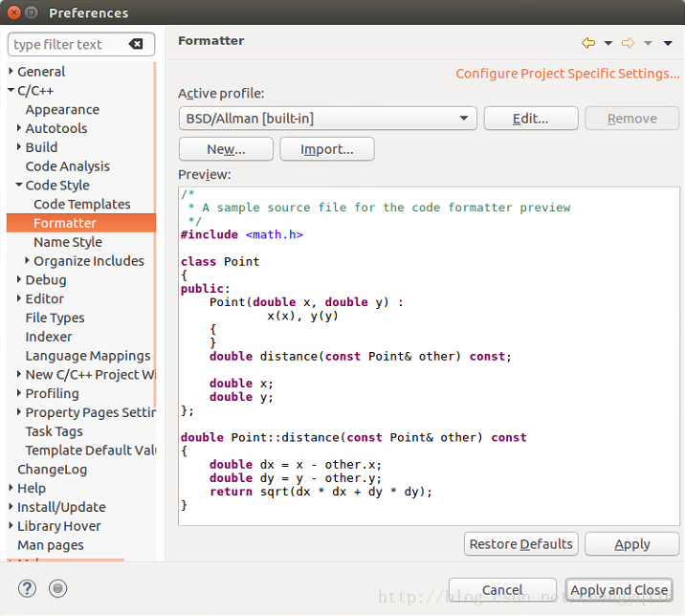This screenshot has height=616, width=685.
Task: Click the round record icon at the bottom left
Action: tap(57, 588)
